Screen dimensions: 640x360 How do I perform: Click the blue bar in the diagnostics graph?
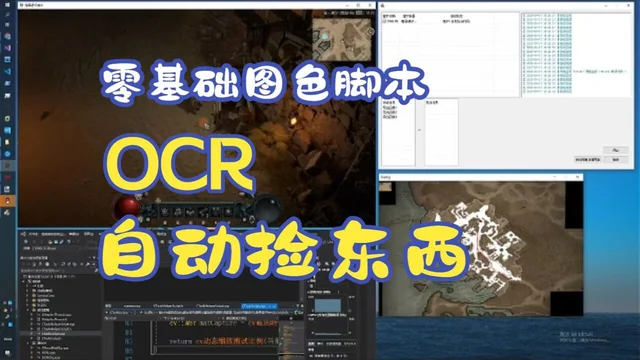coord(328,306)
